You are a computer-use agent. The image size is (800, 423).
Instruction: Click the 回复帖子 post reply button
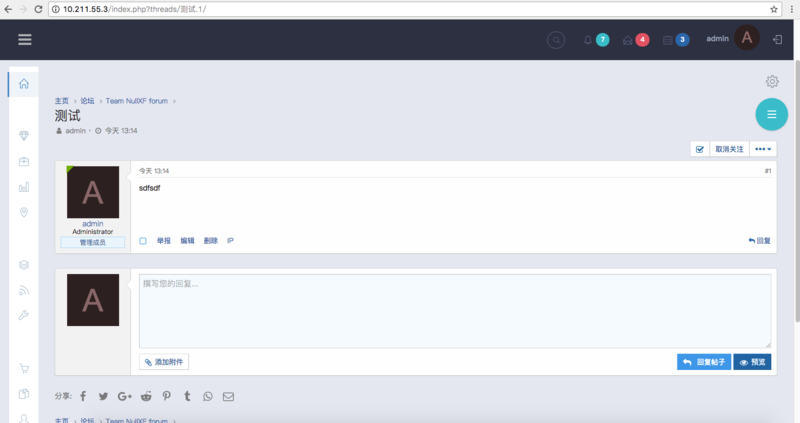pyautogui.click(x=703, y=362)
